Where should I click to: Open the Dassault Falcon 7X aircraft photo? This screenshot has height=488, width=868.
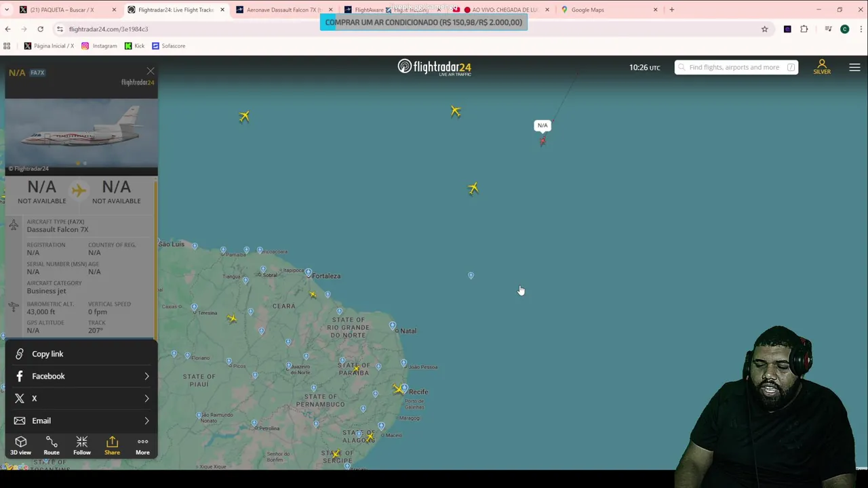[81, 132]
